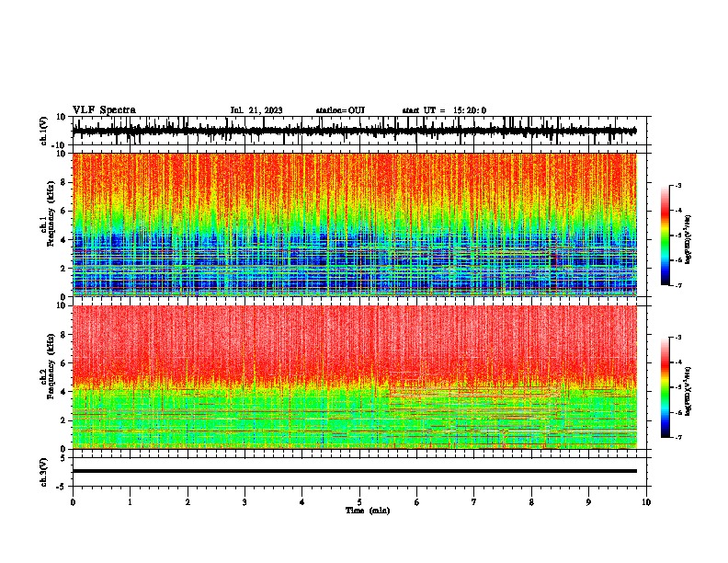This screenshot has width=728, height=563.
Task: Click time axis tick label "0"
Action: click(x=73, y=502)
